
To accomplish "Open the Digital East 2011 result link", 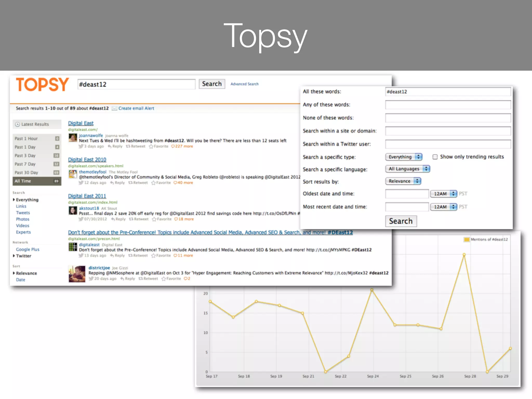I will point(87,196).
